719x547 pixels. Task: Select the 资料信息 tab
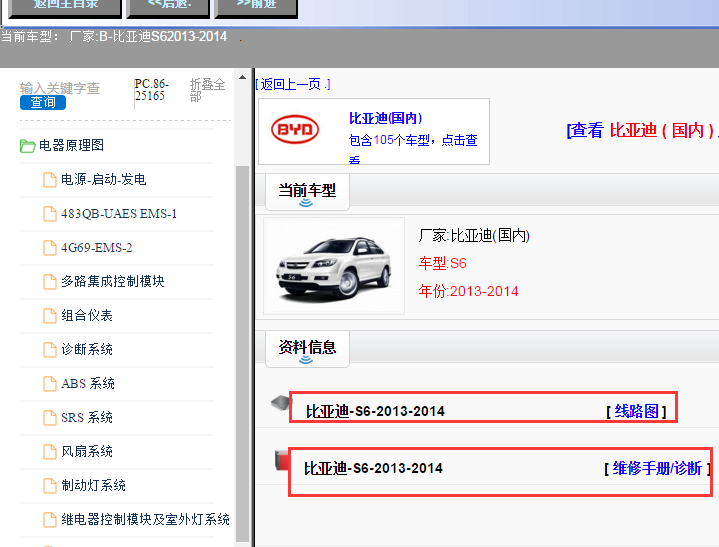click(x=307, y=349)
